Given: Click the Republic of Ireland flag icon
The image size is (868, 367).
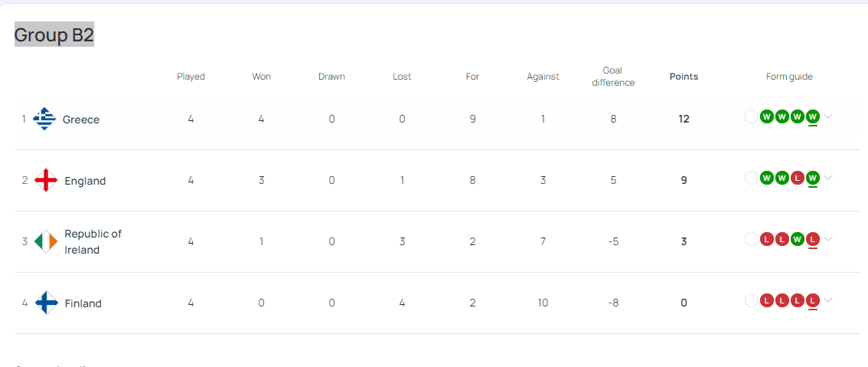Looking at the screenshot, I should 46,241.
